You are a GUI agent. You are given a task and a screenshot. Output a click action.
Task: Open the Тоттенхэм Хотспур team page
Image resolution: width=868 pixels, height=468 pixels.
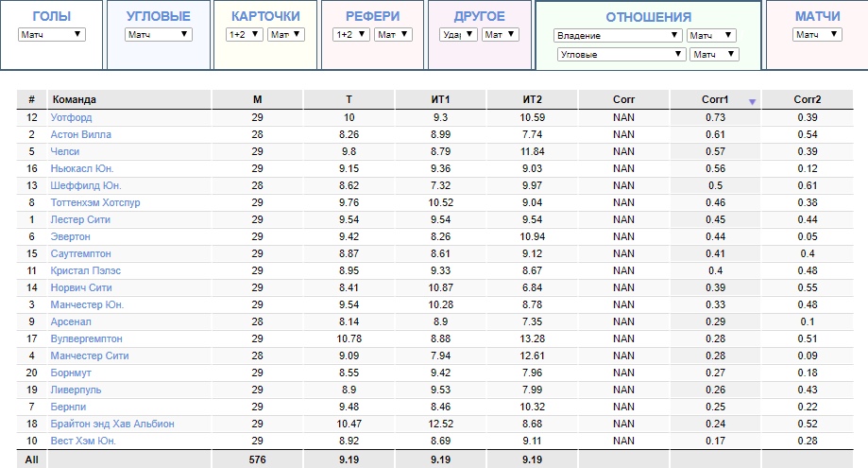coord(94,202)
